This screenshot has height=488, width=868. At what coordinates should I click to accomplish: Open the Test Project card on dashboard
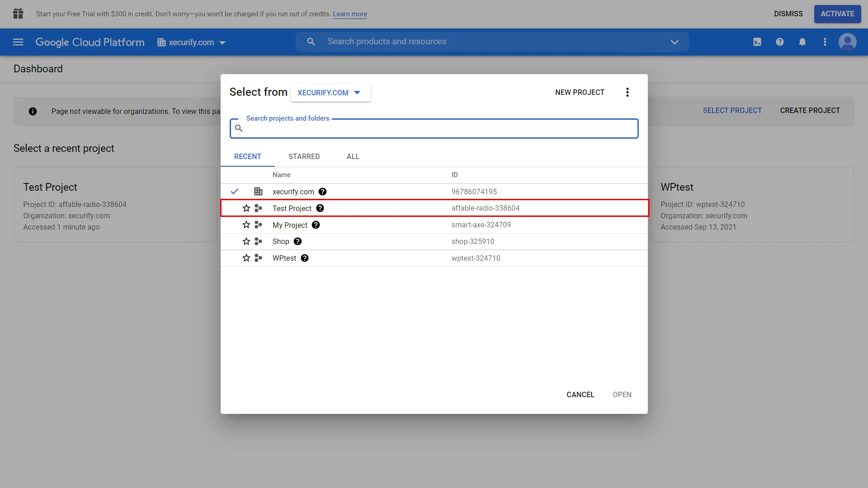click(x=115, y=205)
